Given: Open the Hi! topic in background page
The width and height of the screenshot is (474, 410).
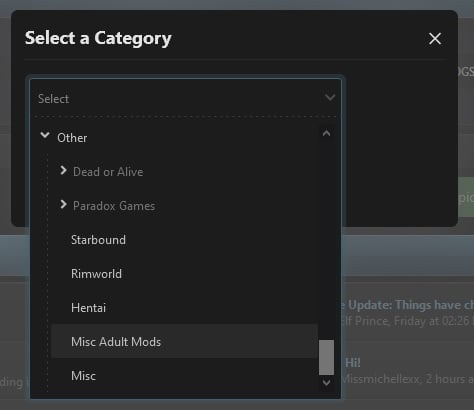Looking at the screenshot, I should 353,363.
